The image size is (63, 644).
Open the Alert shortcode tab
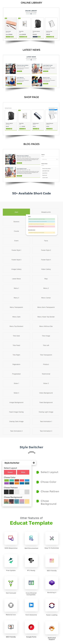tap(16, 212)
